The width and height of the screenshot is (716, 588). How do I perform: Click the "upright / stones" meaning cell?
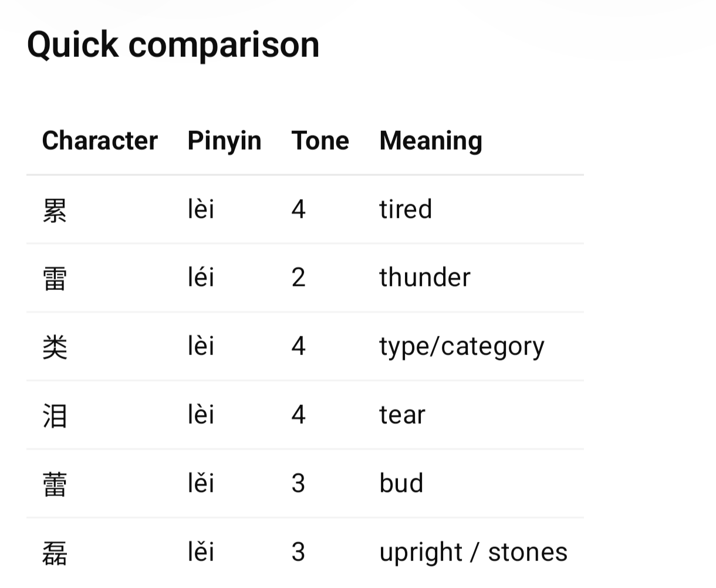pos(473,552)
